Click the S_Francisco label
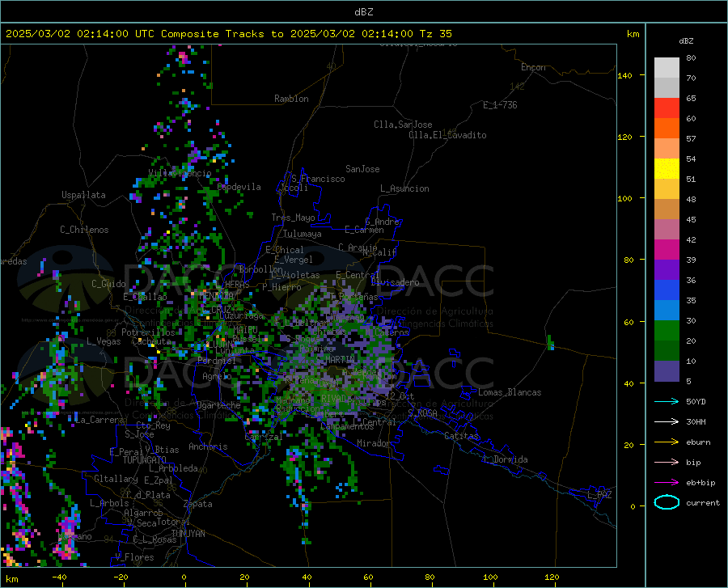Image resolution: width=728 pixels, height=588 pixels. click(318, 179)
